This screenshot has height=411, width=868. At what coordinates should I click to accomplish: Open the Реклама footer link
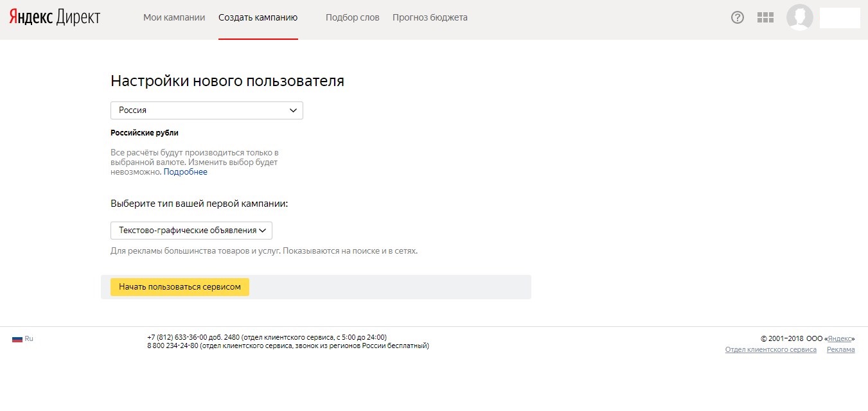[841, 350]
